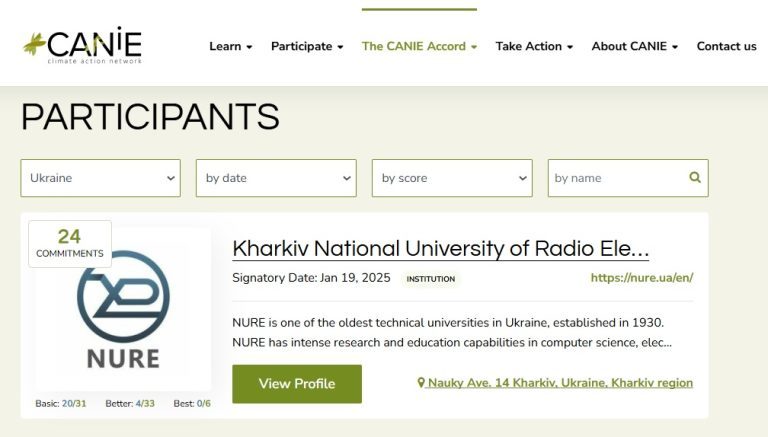Image resolution: width=768 pixels, height=437 pixels.
Task: Visit the nure.ua/en website link
Action: pos(641,278)
